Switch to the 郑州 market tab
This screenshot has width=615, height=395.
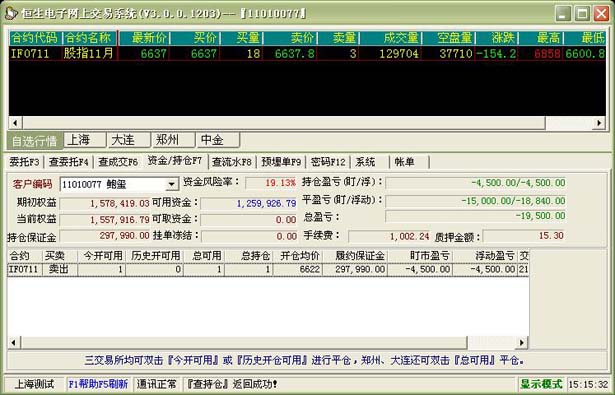(x=173, y=140)
